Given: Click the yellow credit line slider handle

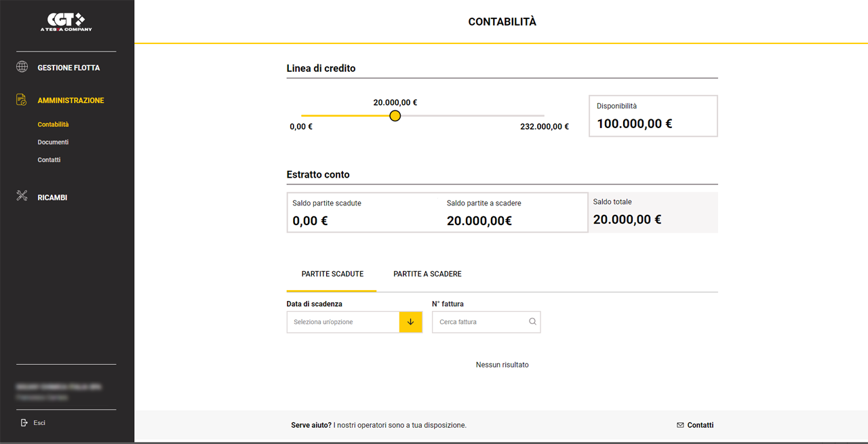Looking at the screenshot, I should [x=395, y=116].
